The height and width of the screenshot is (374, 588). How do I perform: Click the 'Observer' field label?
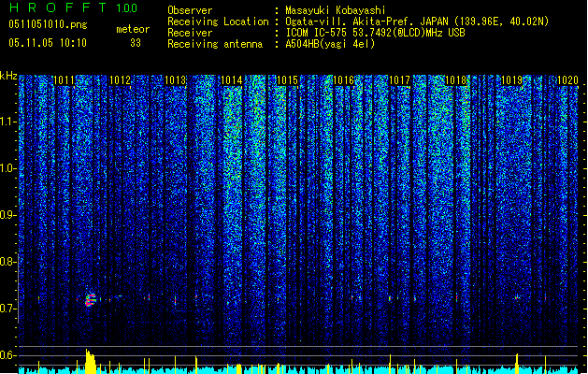[x=190, y=10]
